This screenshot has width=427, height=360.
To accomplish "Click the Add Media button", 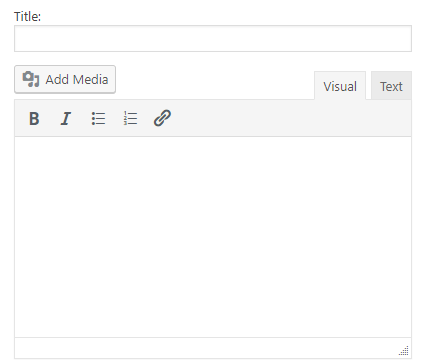I will (65, 79).
